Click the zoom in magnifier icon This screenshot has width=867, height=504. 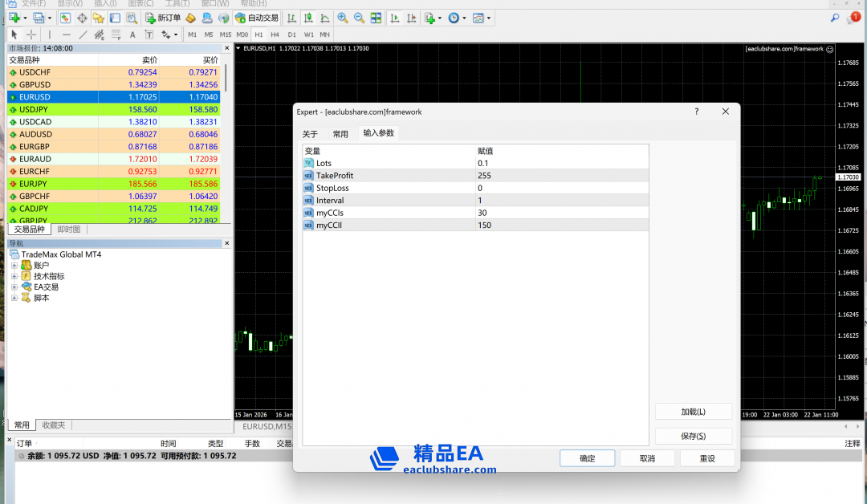tap(343, 18)
